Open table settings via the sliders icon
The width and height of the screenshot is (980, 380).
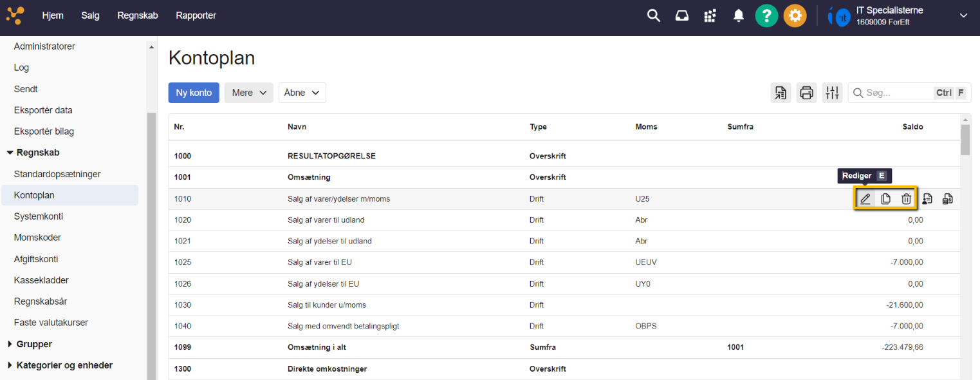coord(832,93)
